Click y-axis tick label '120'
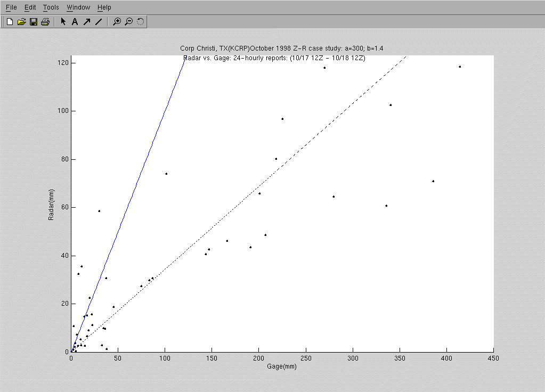 (x=63, y=63)
